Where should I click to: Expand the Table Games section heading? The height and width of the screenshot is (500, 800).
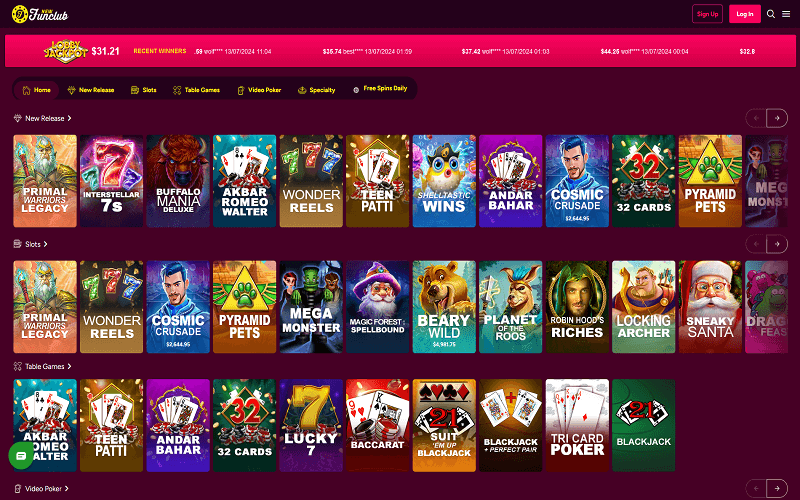pos(42,366)
